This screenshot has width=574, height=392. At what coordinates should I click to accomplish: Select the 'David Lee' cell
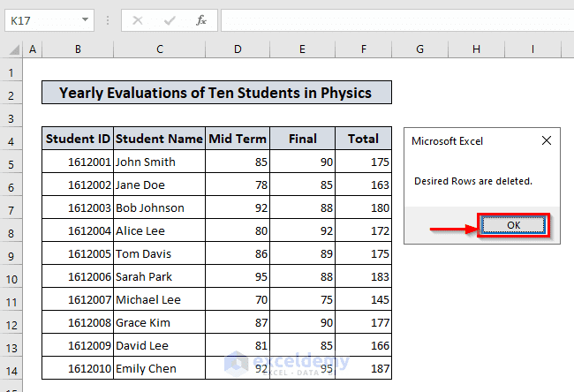pyautogui.click(x=160, y=345)
